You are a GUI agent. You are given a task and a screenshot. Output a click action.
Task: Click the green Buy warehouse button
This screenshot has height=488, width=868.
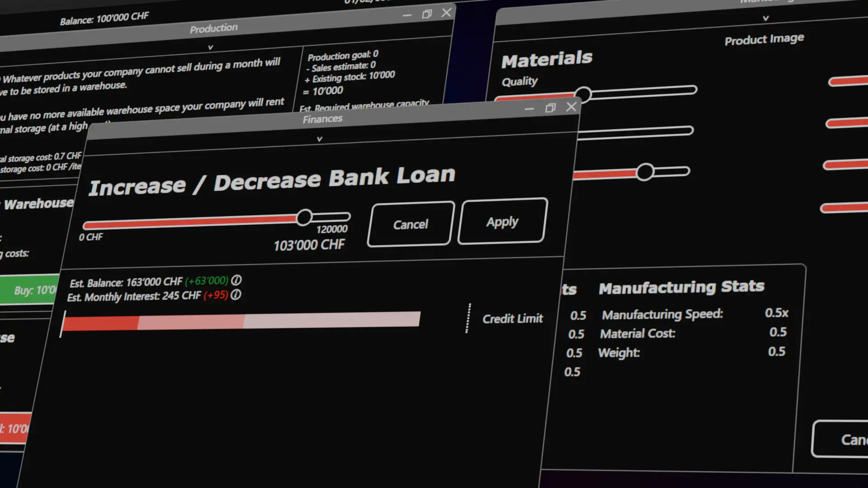point(32,290)
